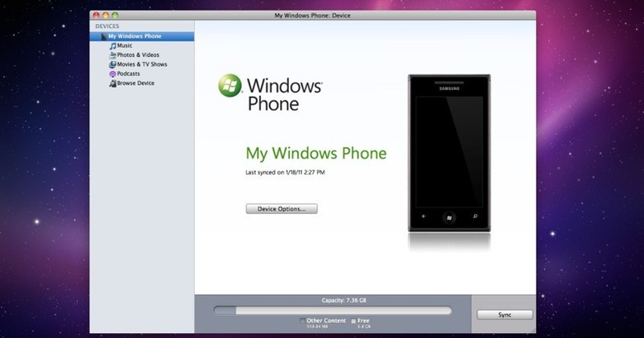
Task: Click the Browse Device icon
Action: click(x=112, y=83)
